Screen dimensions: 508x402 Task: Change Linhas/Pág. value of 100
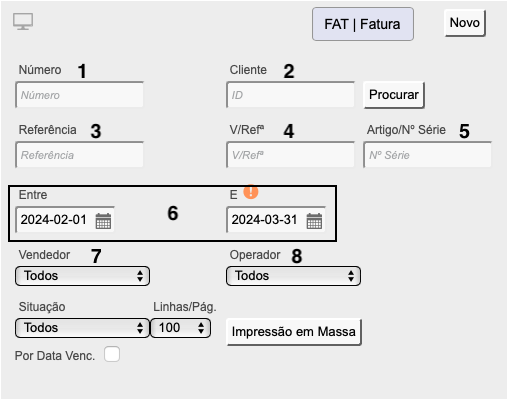click(x=180, y=328)
